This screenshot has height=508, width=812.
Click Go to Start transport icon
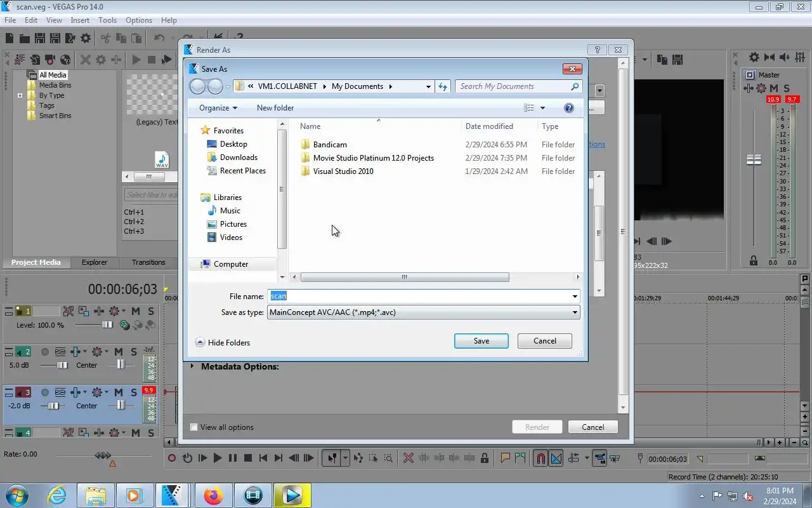pyautogui.click(x=263, y=458)
